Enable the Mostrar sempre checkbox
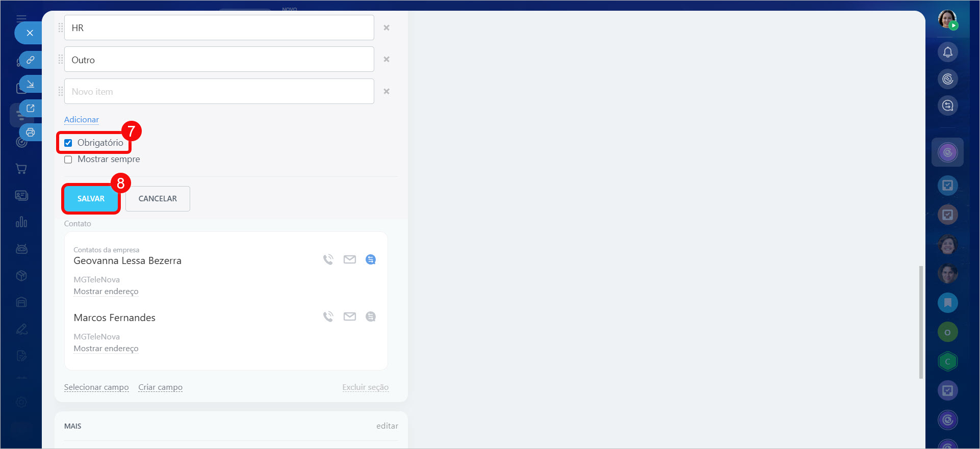This screenshot has width=980, height=449. [x=68, y=160]
